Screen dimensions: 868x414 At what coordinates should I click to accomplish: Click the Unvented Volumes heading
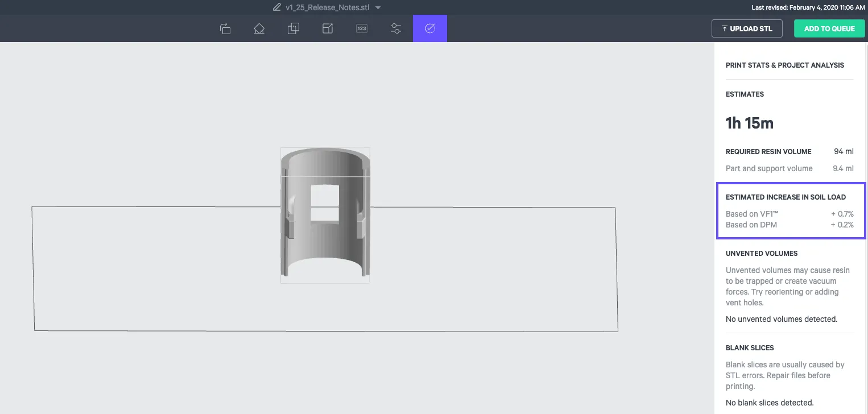(762, 254)
